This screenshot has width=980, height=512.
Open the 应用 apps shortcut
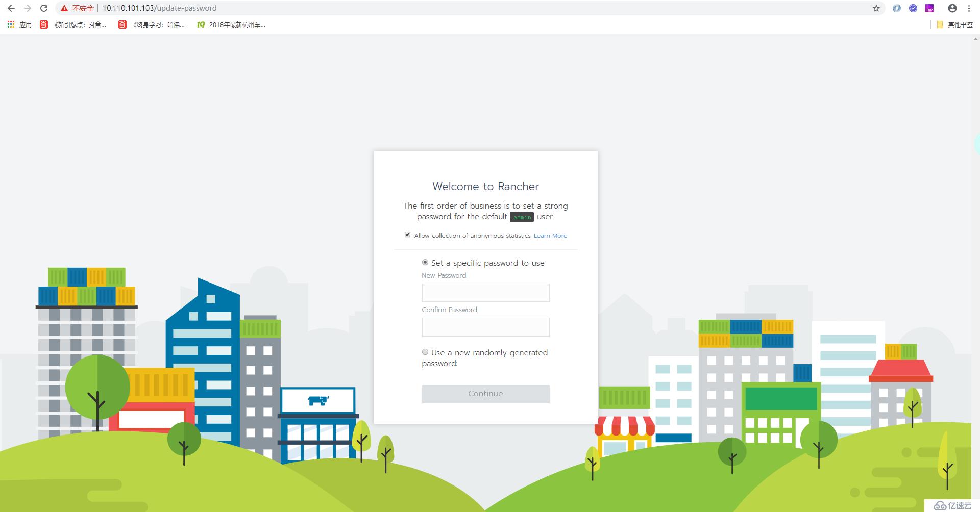click(19, 24)
